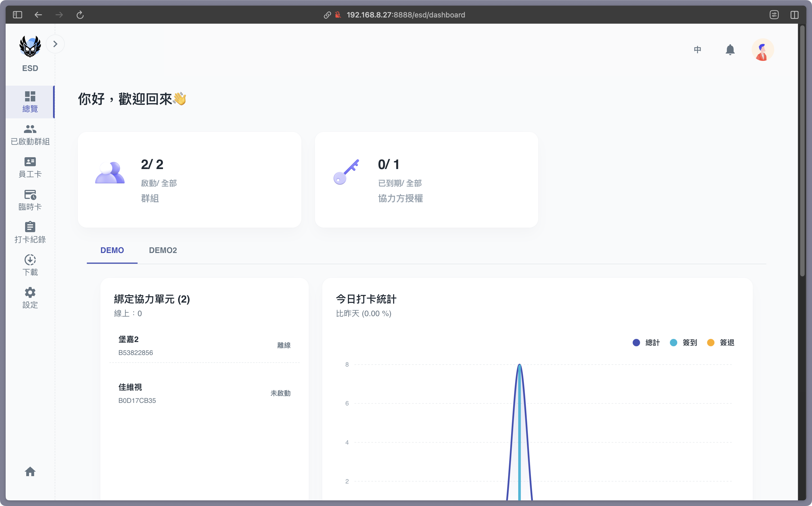Screen dimensions: 812x506
Task: Open the 下載 download page
Action: [30, 265]
